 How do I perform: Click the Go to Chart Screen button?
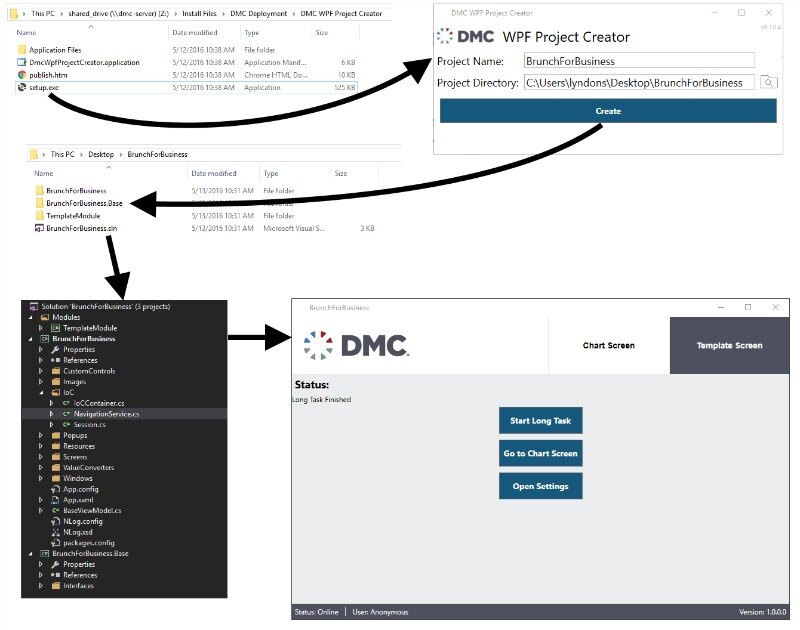pos(540,453)
